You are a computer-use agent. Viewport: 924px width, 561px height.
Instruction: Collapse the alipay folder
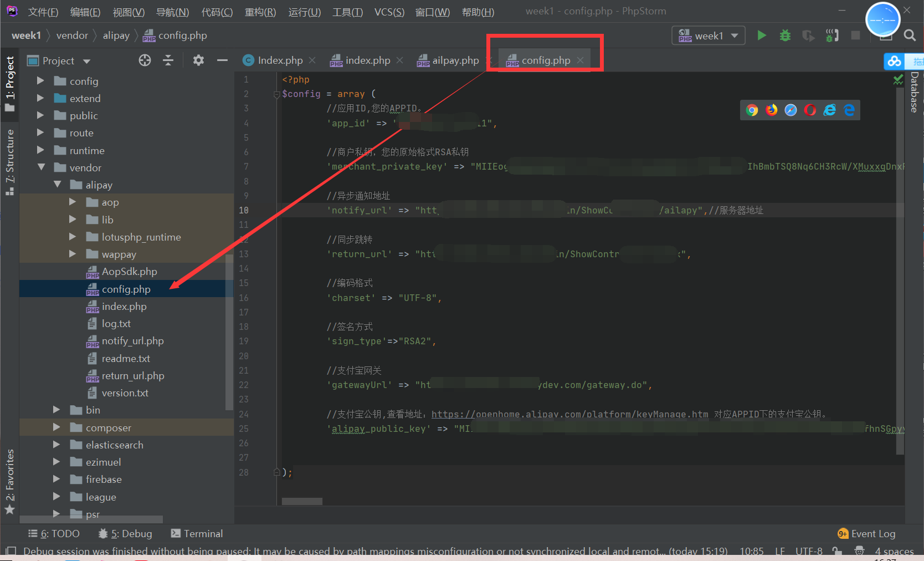click(57, 185)
